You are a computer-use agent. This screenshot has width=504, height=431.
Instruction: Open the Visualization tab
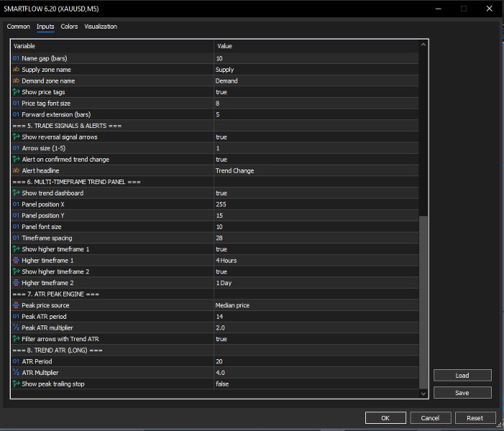101,27
